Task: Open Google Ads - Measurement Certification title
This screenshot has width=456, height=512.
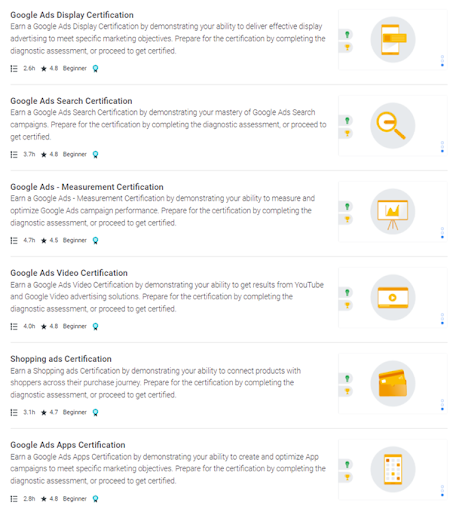Action: point(87,187)
